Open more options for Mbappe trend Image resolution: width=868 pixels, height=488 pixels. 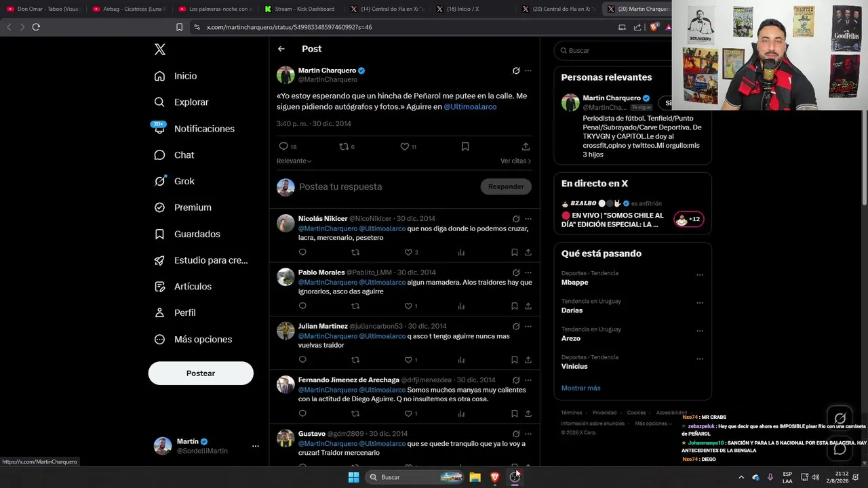pyautogui.click(x=700, y=275)
